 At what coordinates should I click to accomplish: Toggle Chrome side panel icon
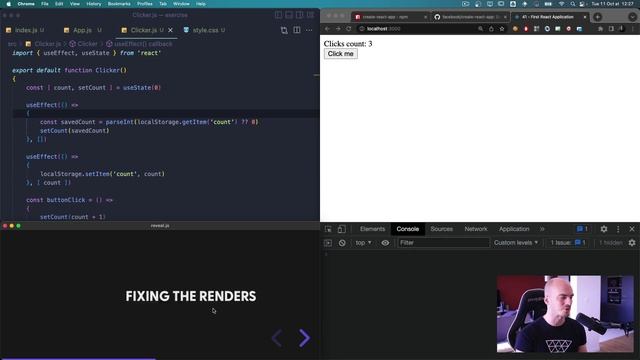tap(611, 29)
